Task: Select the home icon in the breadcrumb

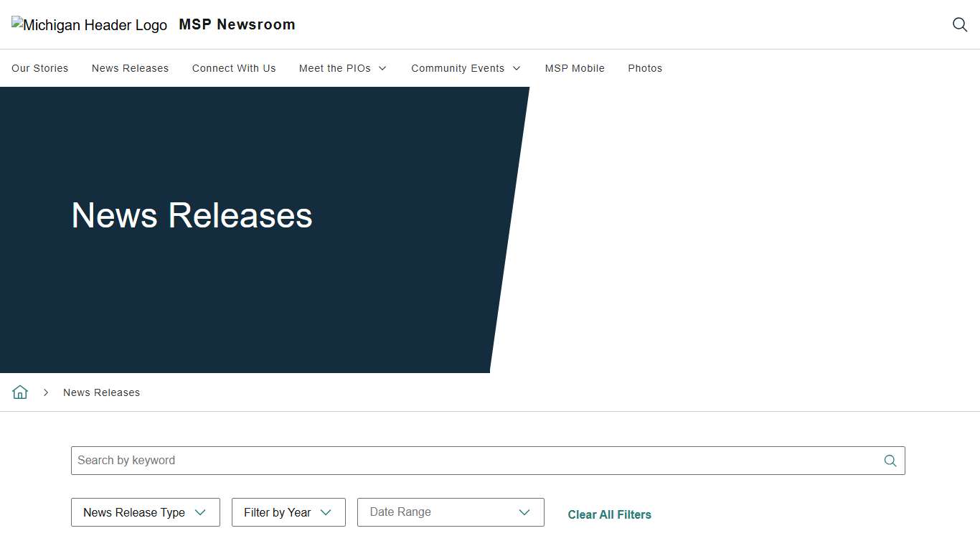Action: coord(20,392)
